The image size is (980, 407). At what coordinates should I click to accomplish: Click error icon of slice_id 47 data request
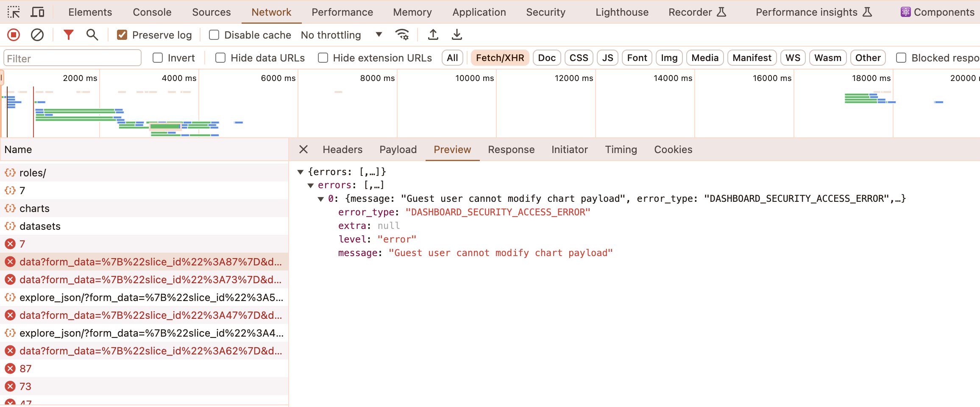pos(10,315)
